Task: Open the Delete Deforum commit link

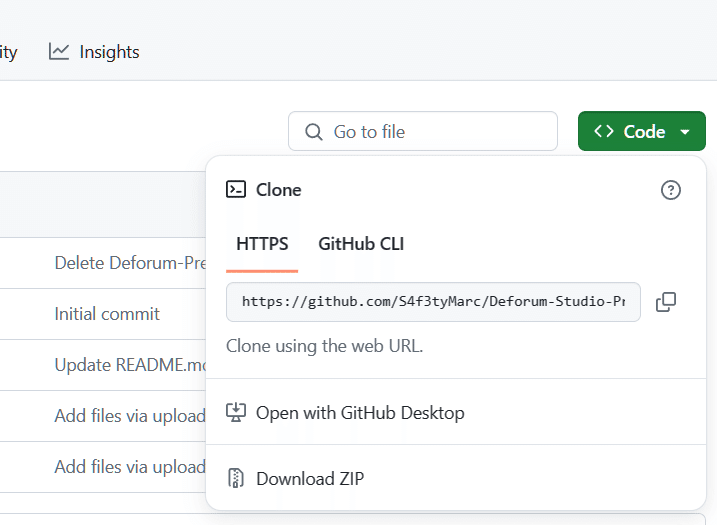Action: point(129,263)
